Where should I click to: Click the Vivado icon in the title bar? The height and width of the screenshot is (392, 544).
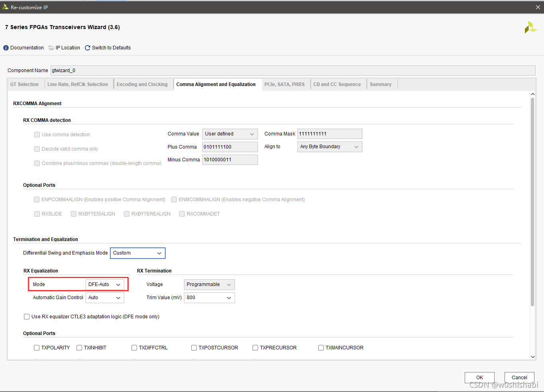click(x=5, y=7)
